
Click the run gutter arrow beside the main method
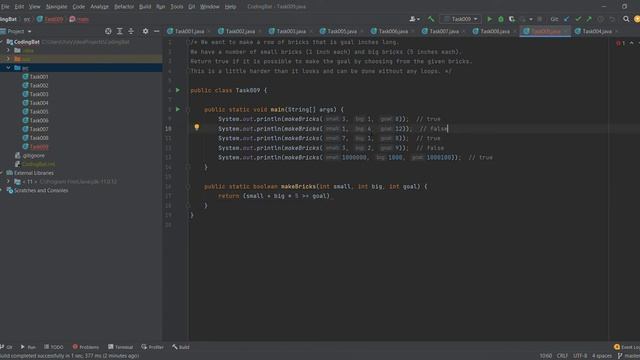pos(178,109)
